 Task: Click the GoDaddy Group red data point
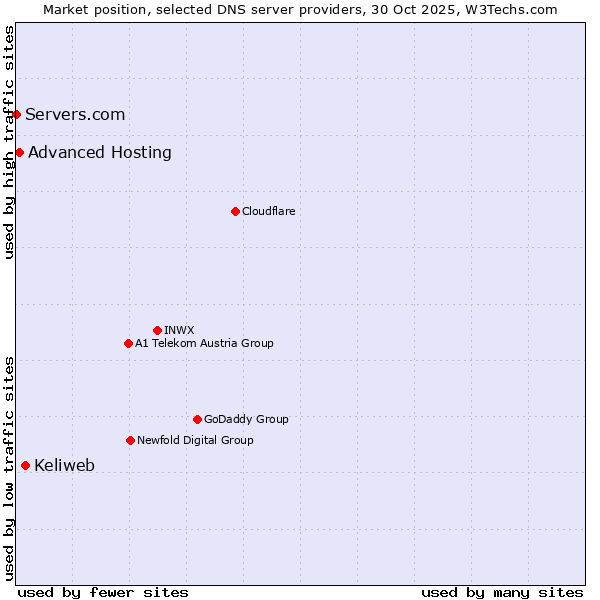click(197, 419)
